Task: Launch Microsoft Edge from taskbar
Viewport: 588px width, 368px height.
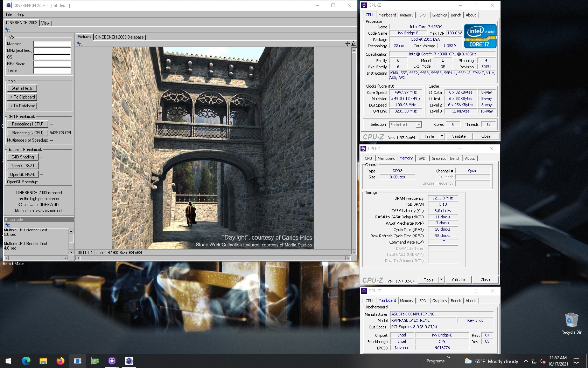Action: (26, 361)
